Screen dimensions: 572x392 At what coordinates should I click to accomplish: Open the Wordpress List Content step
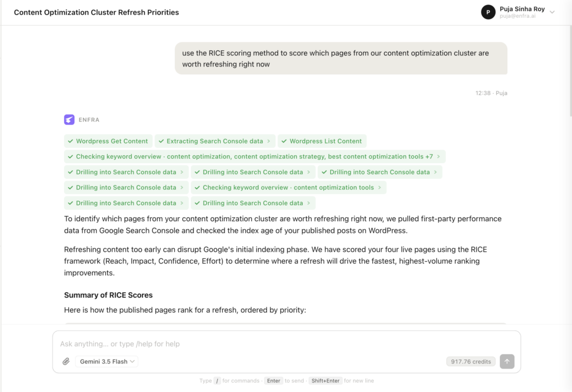[x=322, y=141]
